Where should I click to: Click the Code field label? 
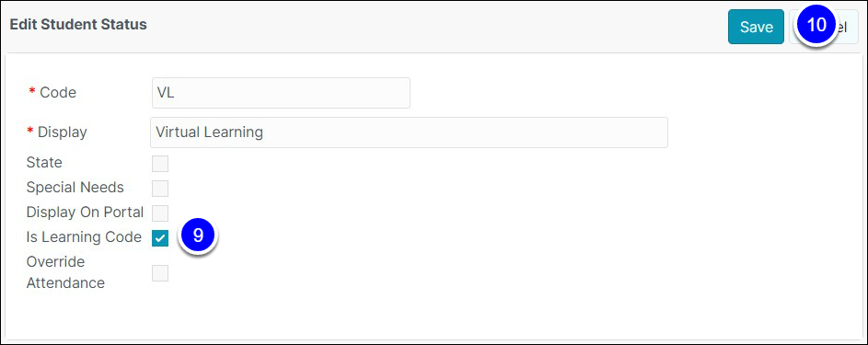58,92
